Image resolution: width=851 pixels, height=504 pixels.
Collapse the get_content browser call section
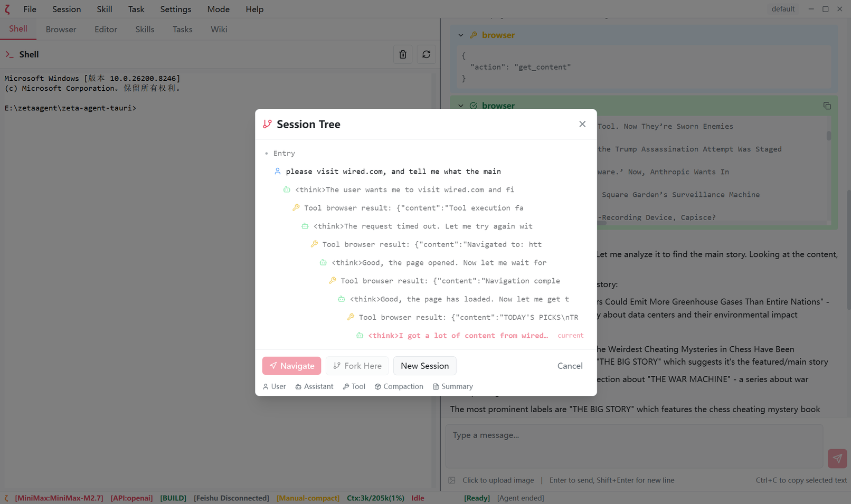click(461, 35)
